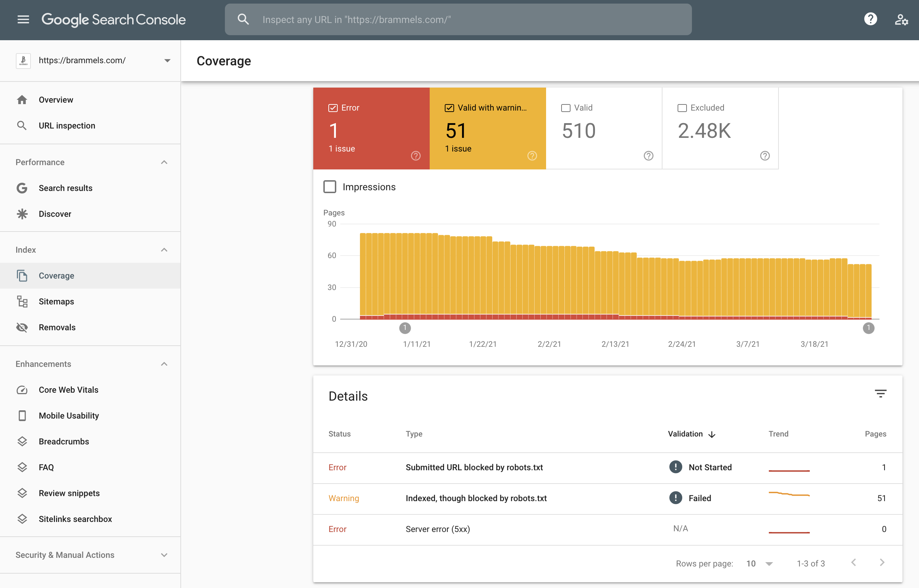Click the Review snippets layers icon
Image resolution: width=919 pixels, height=588 pixels.
pos(22,493)
